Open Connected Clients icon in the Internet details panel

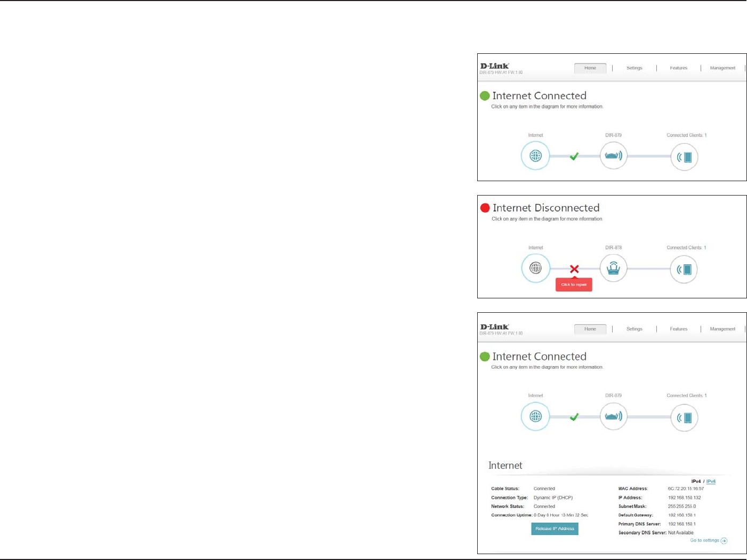(x=684, y=417)
